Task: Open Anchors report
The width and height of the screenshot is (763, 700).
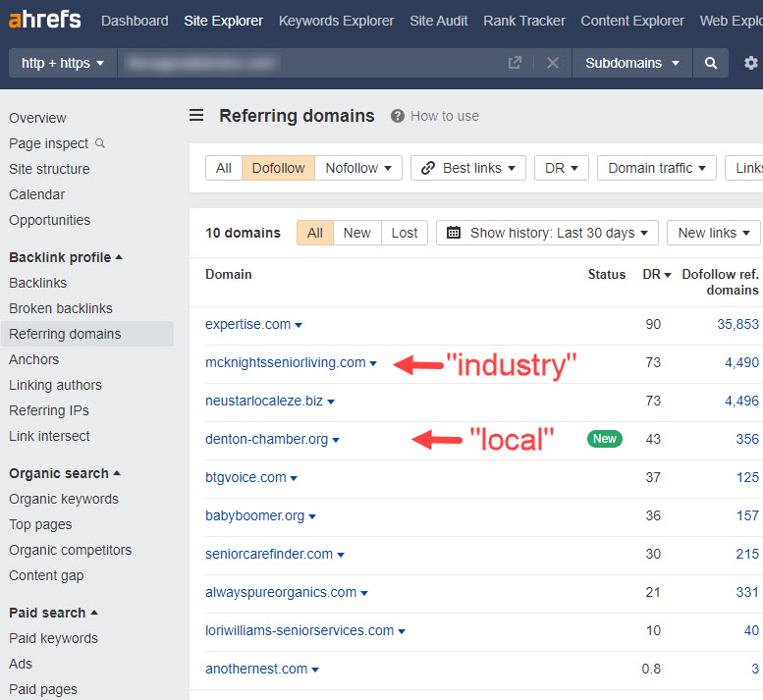Action: [x=33, y=359]
